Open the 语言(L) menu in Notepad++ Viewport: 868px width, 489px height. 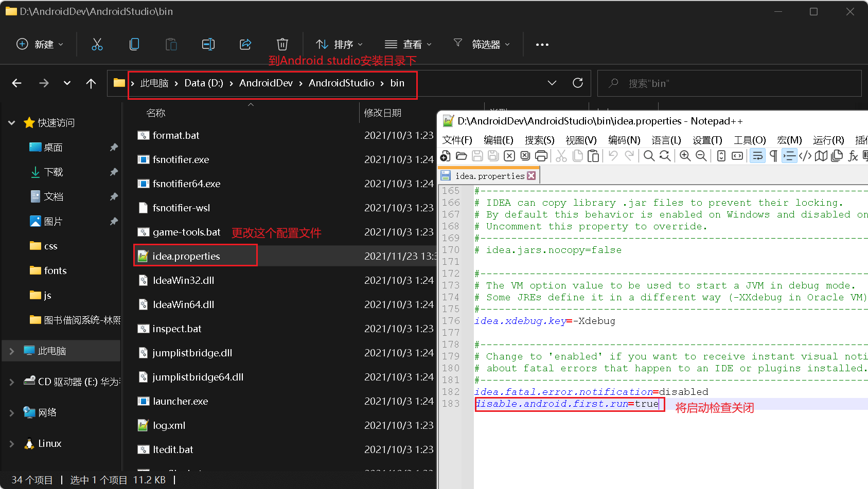666,140
